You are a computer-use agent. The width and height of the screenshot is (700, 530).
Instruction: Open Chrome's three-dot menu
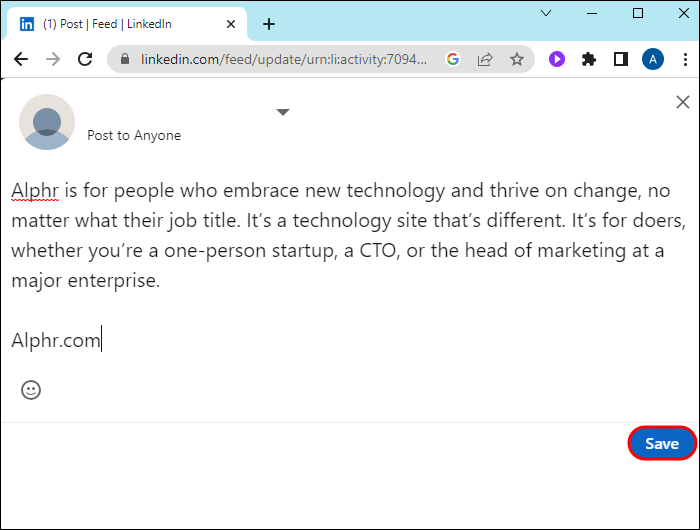tap(685, 59)
